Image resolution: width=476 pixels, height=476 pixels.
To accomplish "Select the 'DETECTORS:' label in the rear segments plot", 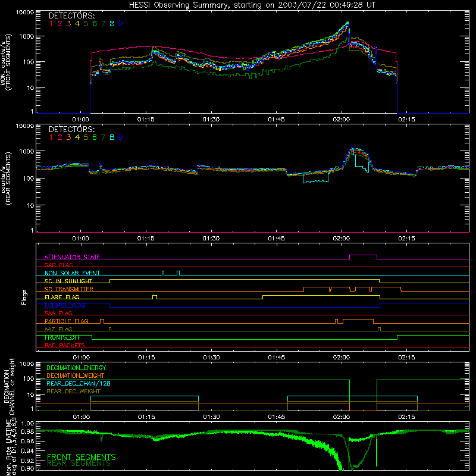I will point(72,129).
